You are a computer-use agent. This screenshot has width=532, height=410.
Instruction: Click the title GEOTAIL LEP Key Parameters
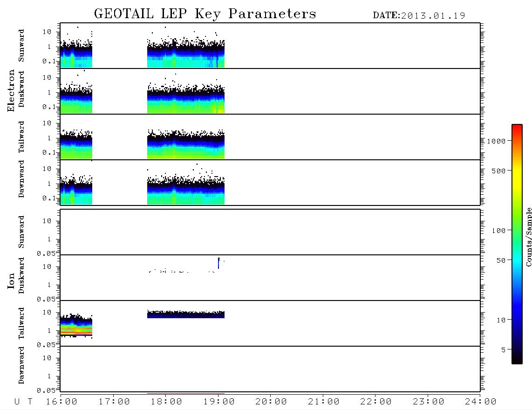(205, 14)
